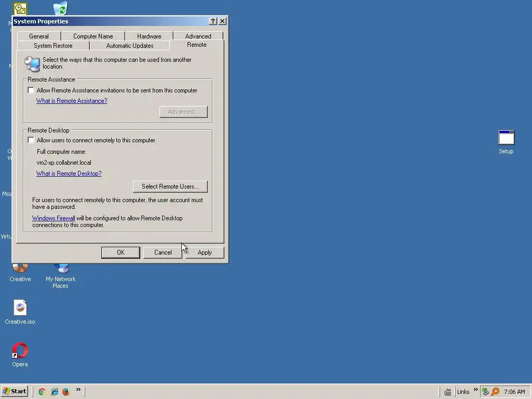Click the orange magnifier tray icon
This screenshot has height=399, width=532.
click(495, 392)
